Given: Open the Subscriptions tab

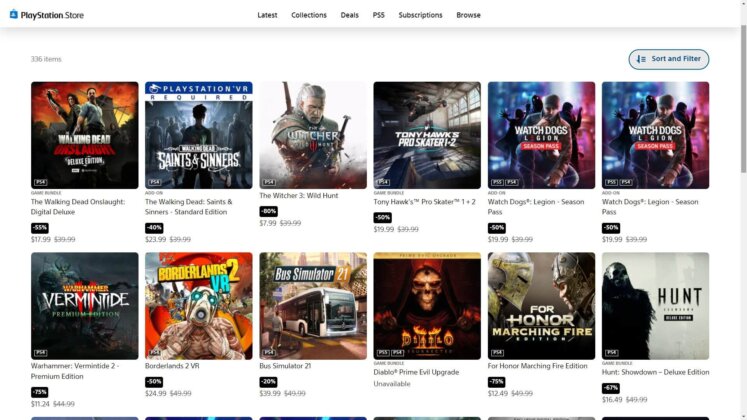Looking at the screenshot, I should coord(420,15).
